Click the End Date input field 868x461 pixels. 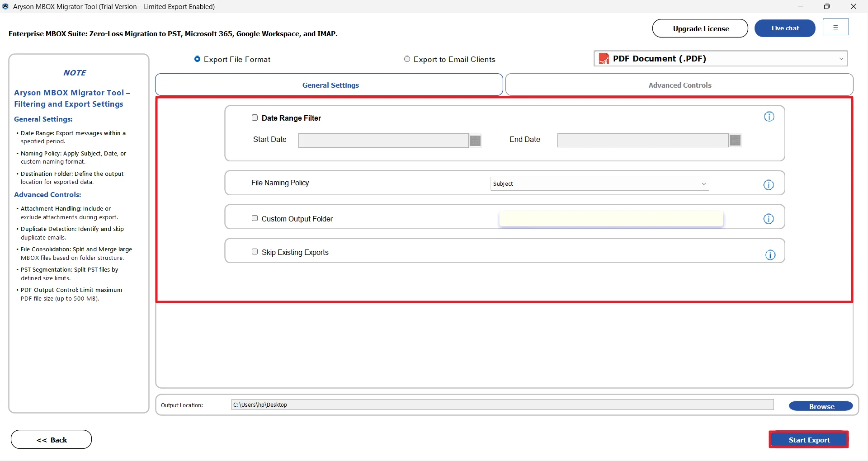(643, 140)
